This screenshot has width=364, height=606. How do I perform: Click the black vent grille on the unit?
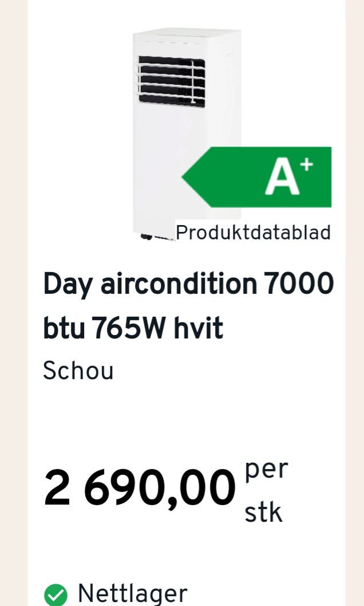pos(171,81)
